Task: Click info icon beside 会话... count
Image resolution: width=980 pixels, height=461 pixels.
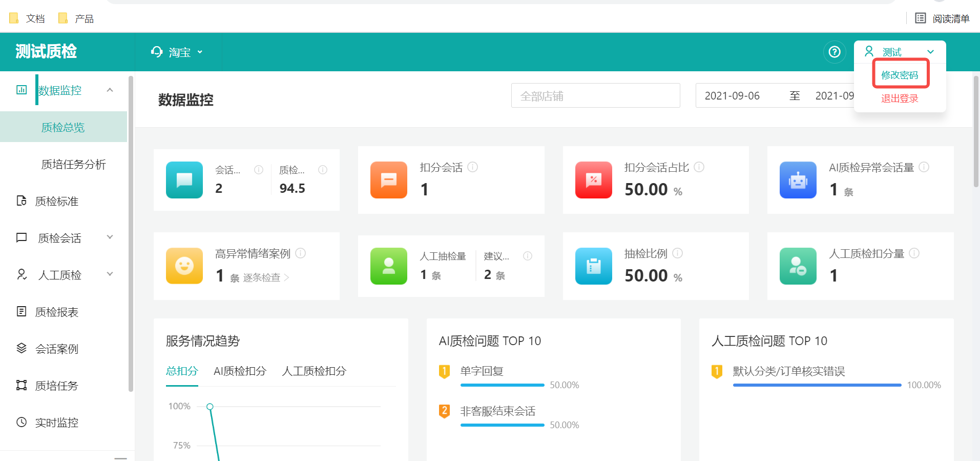Action: (x=259, y=170)
